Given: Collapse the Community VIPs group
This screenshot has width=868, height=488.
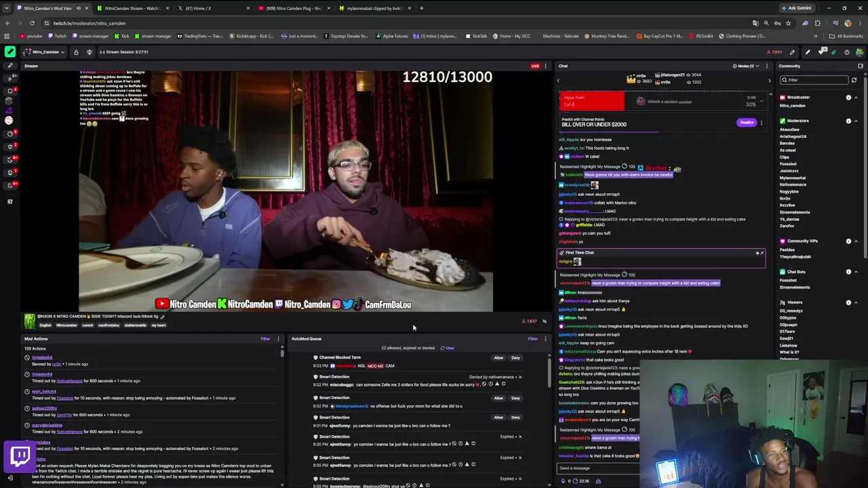Looking at the screenshot, I should click(856, 241).
